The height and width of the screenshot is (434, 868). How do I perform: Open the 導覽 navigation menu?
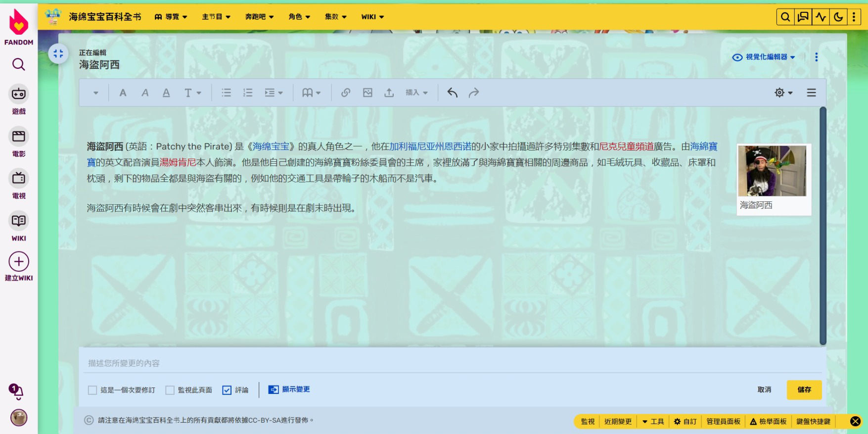pos(171,17)
